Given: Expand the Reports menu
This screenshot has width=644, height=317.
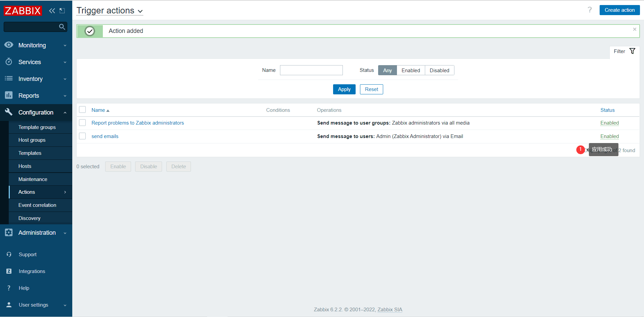Looking at the screenshot, I should [65, 96].
